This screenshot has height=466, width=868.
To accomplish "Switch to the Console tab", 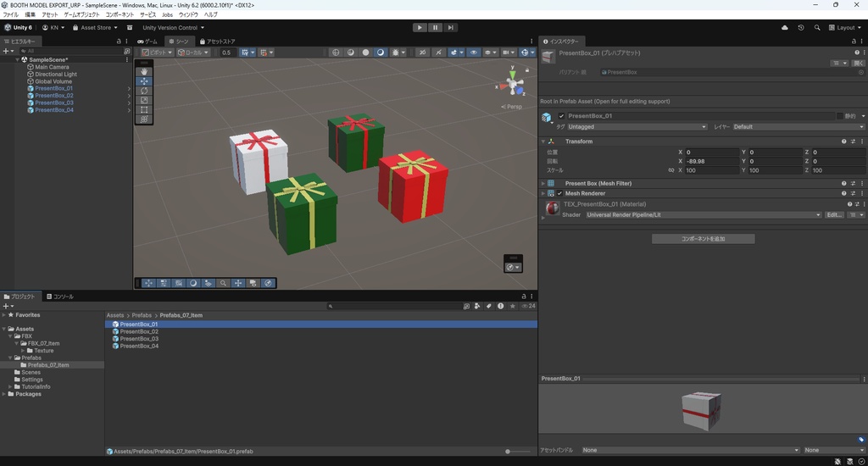I will [x=60, y=297].
